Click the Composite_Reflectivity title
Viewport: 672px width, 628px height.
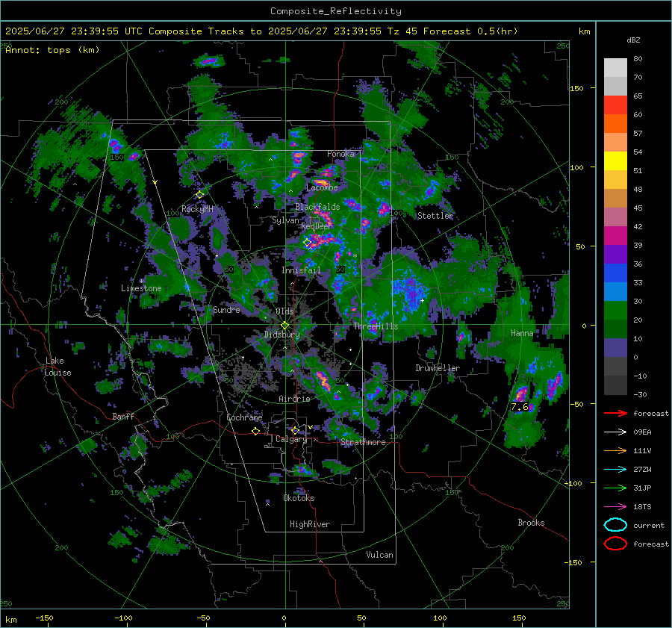(336, 11)
